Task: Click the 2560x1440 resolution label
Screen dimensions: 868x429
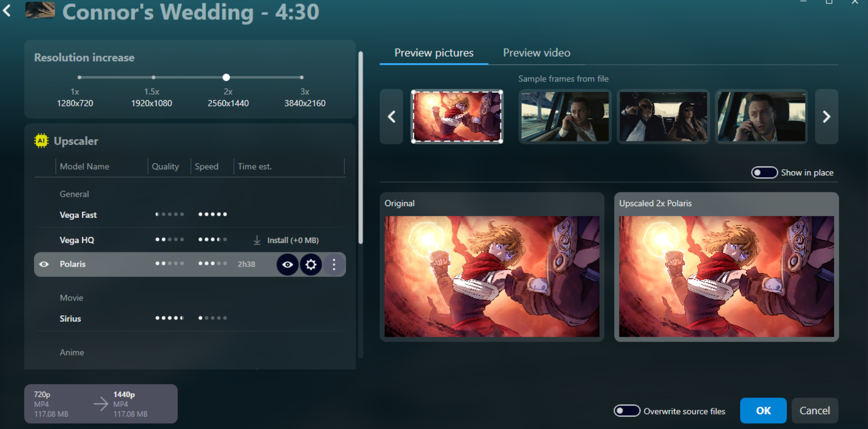Action: [228, 103]
